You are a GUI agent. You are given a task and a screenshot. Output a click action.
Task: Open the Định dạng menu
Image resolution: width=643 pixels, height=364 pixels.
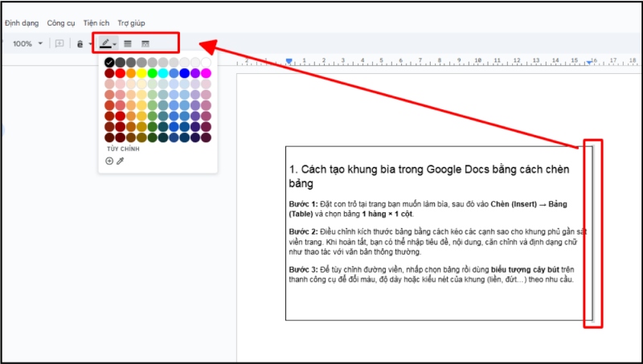tap(22, 23)
